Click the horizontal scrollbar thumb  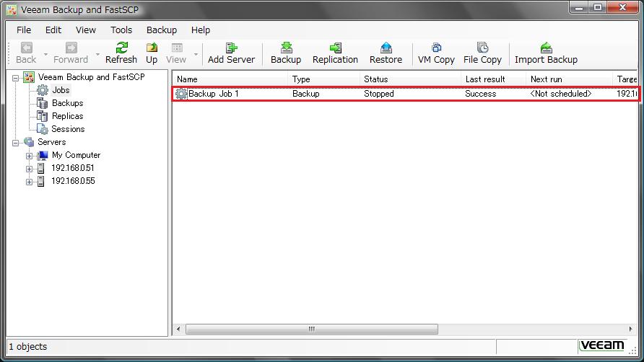point(312,329)
